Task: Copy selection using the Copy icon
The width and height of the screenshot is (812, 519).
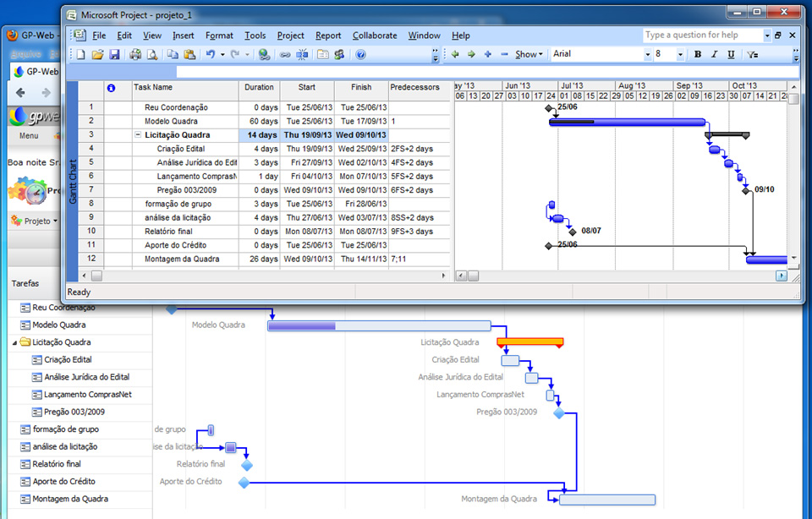Action: tap(173, 54)
